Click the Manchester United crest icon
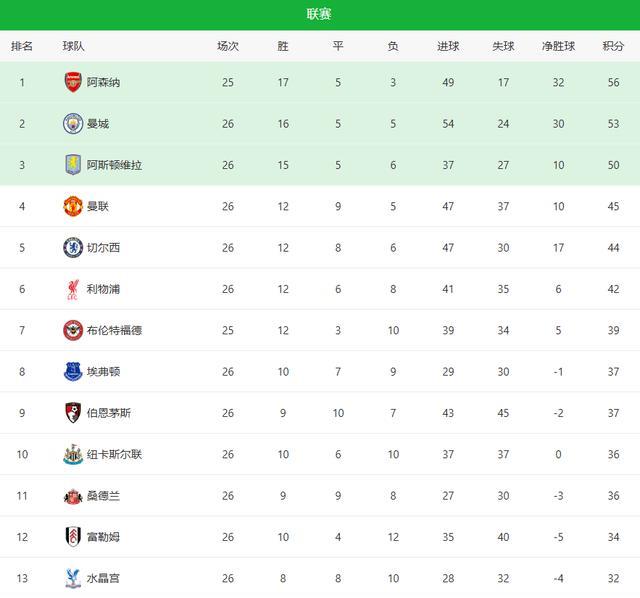Image resolution: width=640 pixels, height=598 pixels. 72,206
